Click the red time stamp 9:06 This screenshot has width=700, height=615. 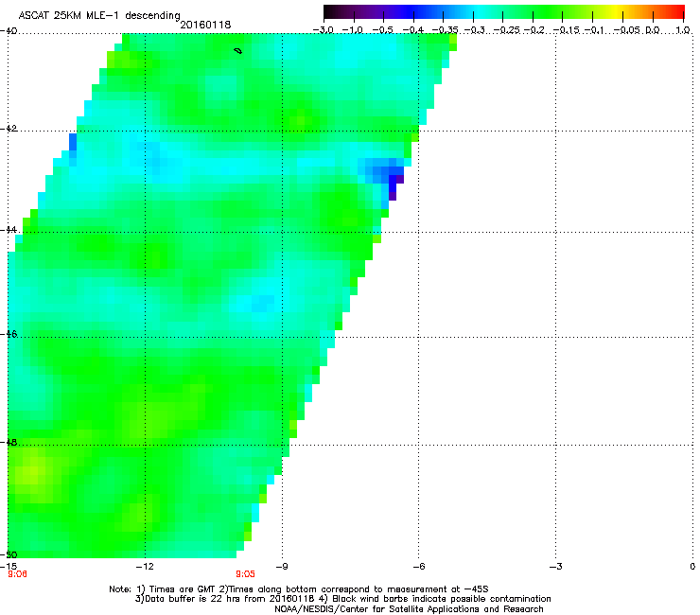(17, 574)
